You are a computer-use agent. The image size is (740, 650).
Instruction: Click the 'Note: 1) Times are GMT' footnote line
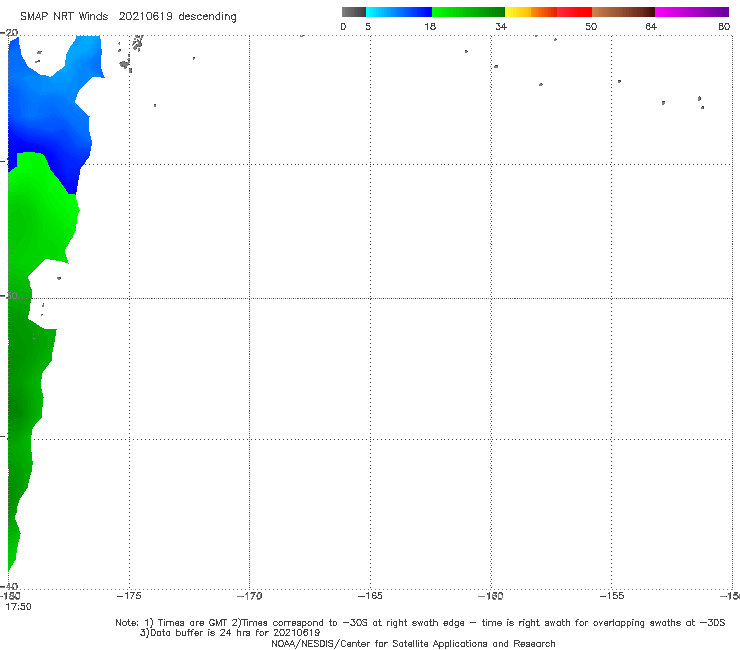pyautogui.click(x=420, y=623)
